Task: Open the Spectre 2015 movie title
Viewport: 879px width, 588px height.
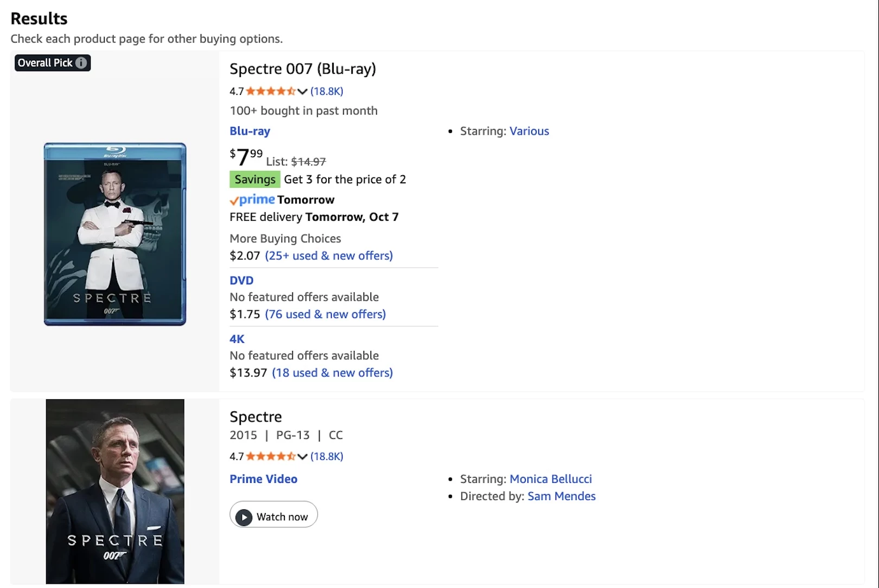Action: pyautogui.click(x=256, y=417)
